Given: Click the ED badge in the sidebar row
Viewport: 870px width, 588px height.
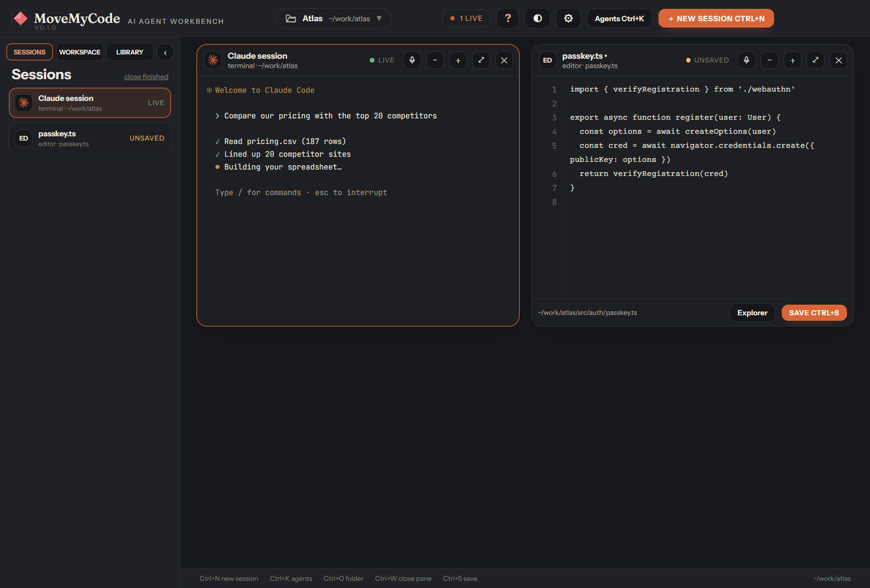Looking at the screenshot, I should pos(24,138).
